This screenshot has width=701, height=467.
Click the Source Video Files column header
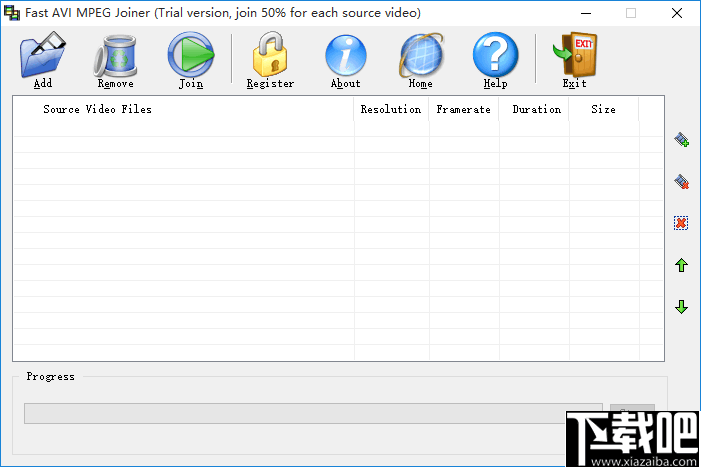pyautogui.click(x=183, y=109)
